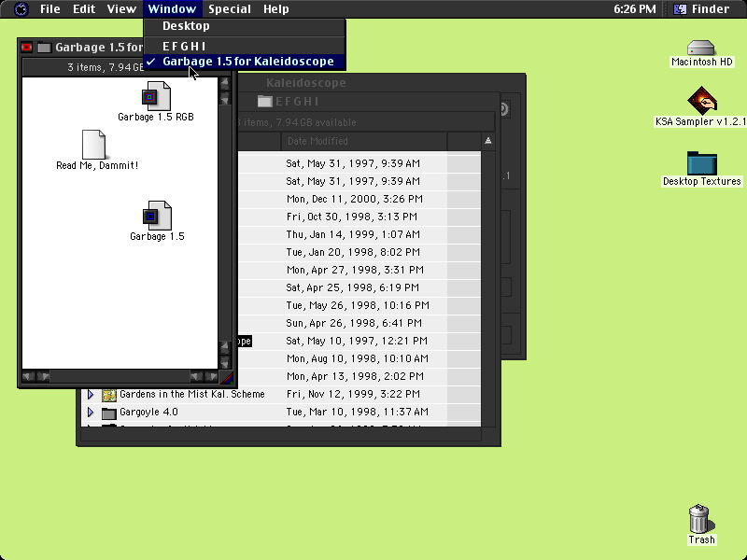Click the Gardens in the Mist Kal. Scheme row

(x=192, y=394)
